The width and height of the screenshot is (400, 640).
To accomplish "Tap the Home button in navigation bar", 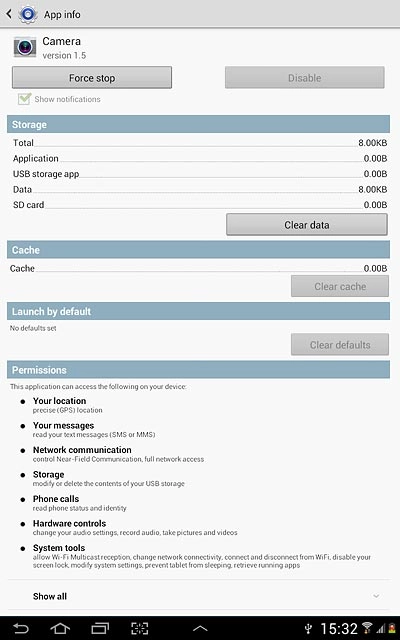I will point(60,628).
